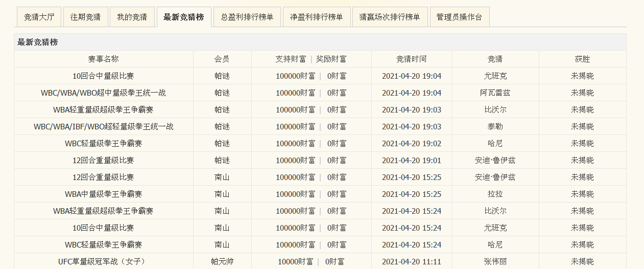Viewport: 644px width, 269px height.
Task: Click the 会员 column header
Action: (x=222, y=59)
